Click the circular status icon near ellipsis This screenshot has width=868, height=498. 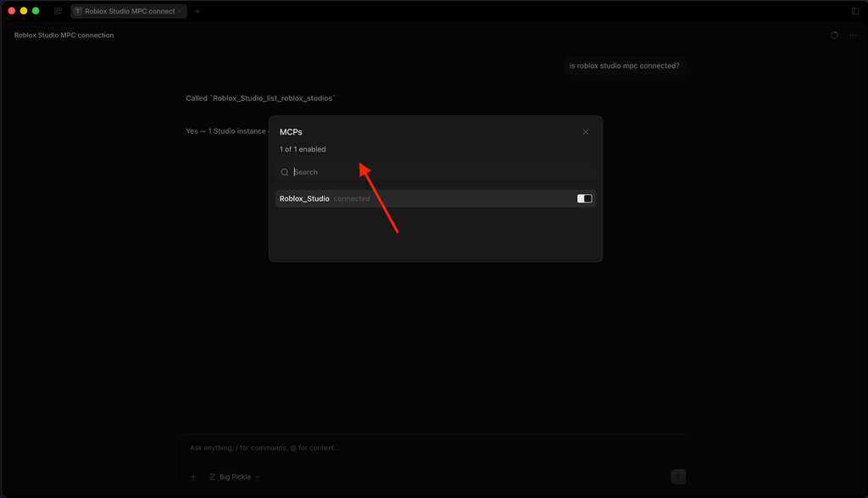coord(834,35)
